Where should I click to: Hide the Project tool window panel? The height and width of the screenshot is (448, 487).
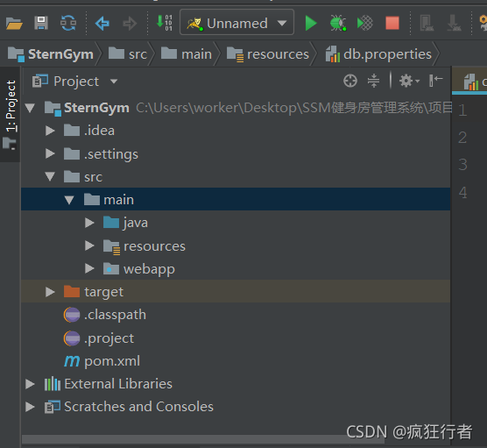pyautogui.click(x=435, y=81)
